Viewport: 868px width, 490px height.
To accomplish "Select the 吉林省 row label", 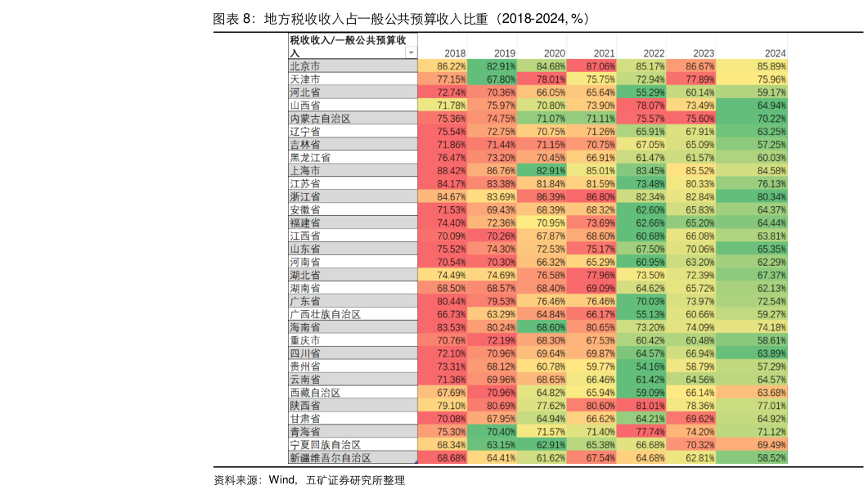I will [353, 145].
